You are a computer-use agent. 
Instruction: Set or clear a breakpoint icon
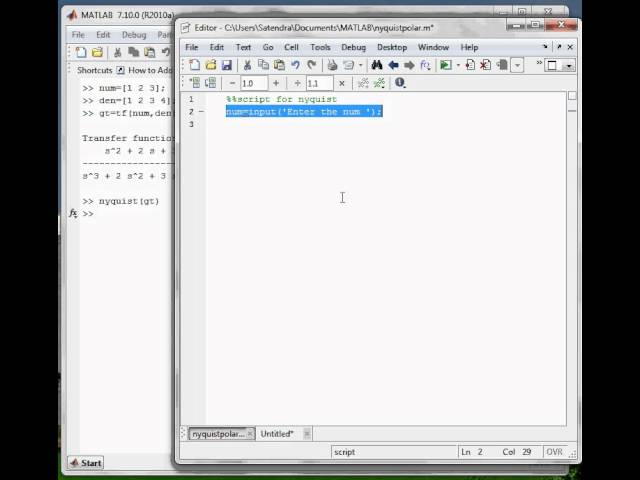click(470, 65)
